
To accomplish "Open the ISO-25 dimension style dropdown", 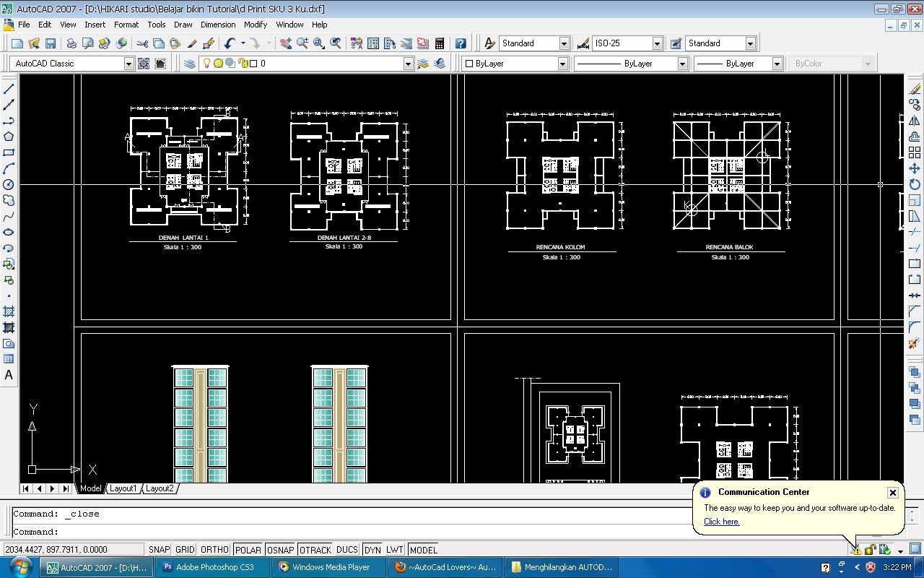I will click(655, 43).
